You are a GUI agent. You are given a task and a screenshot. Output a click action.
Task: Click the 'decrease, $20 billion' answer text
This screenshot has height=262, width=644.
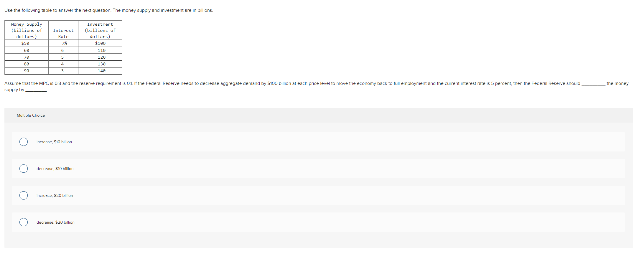point(55,222)
